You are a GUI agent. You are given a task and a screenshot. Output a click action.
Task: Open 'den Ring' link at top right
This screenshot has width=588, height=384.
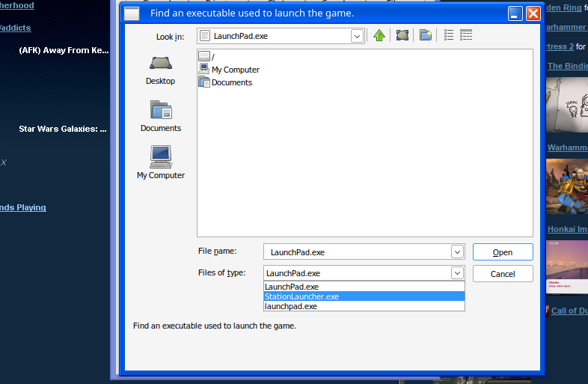[x=564, y=7]
